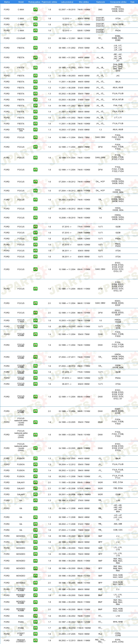Click fuel icon in FIESTA FHA, FHE row
This screenshot has height=644, width=138.
click(x=35, y=106)
